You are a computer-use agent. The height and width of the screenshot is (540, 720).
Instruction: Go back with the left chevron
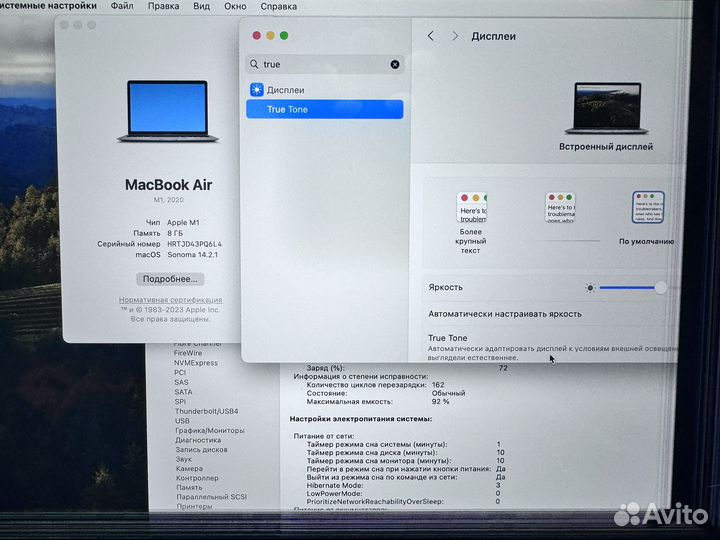click(x=431, y=36)
